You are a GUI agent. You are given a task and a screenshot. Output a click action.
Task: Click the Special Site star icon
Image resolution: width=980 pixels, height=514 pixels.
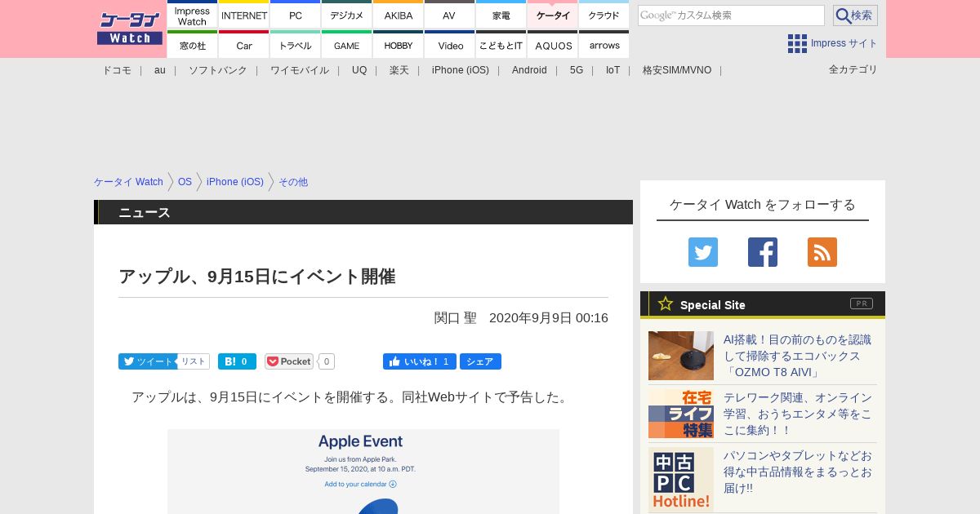tap(666, 304)
